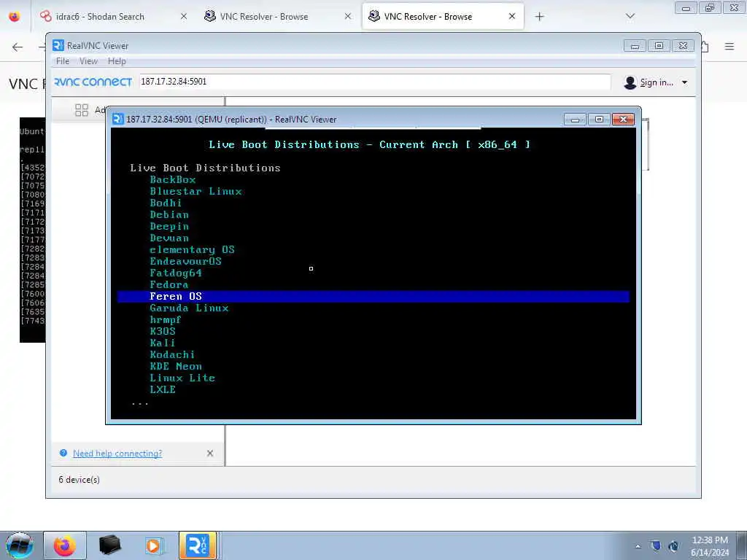Viewport: 747px width, 560px height.
Task: Select hrmpf entry
Action: click(x=166, y=319)
